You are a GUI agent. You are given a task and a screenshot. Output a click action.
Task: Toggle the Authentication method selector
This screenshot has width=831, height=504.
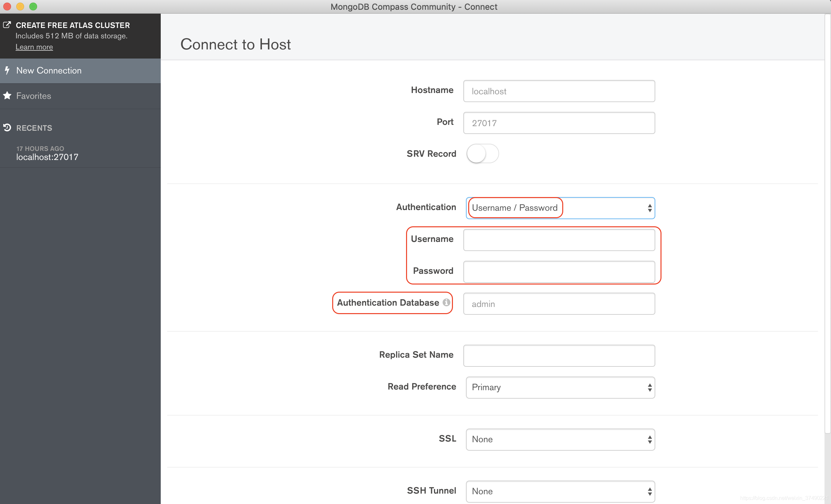(559, 207)
